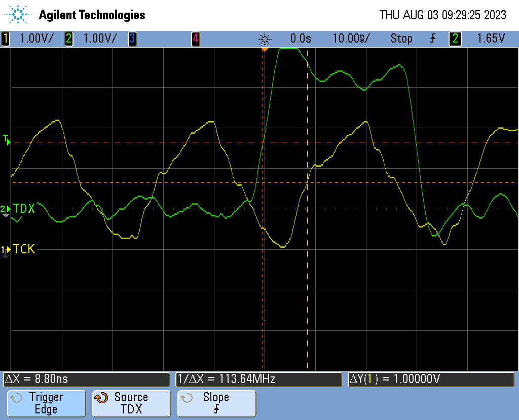Click the Stop run status indicator
Screen dimensions: 519x420
click(x=401, y=39)
